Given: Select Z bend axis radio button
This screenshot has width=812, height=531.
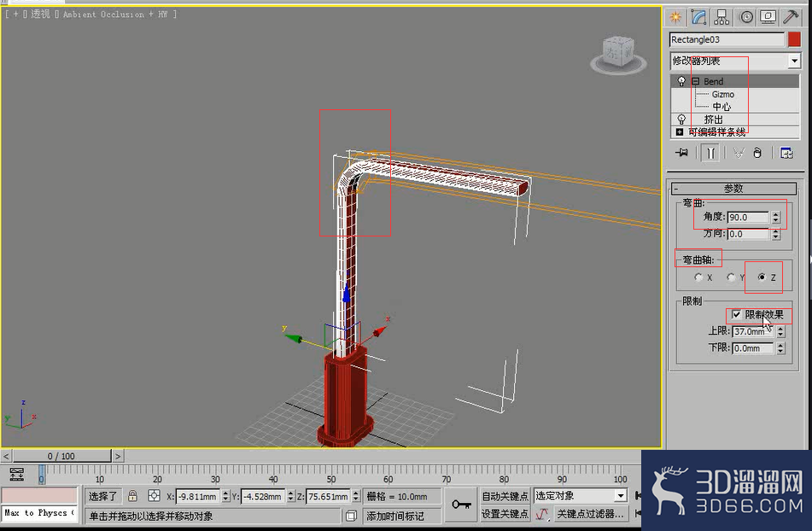Looking at the screenshot, I should 762,277.
